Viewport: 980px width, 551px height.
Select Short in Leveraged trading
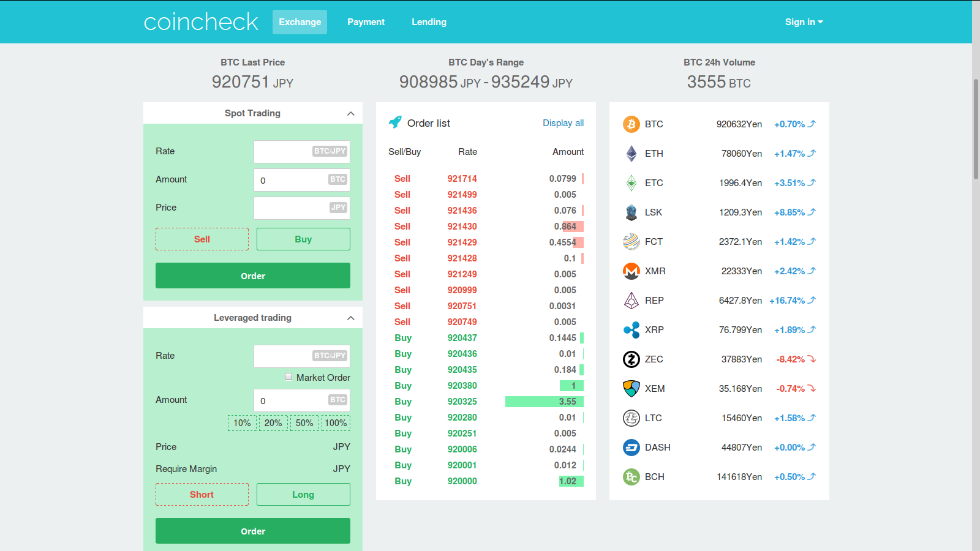202,495
